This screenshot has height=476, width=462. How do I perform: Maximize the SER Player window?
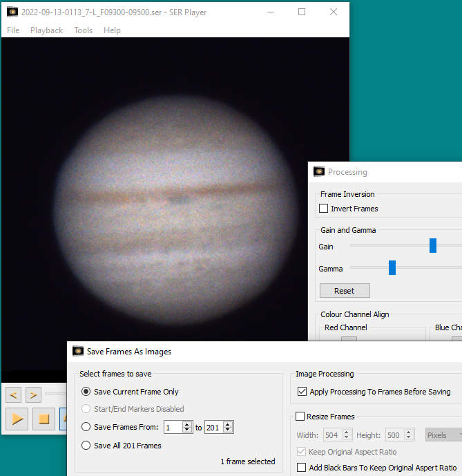(302, 12)
